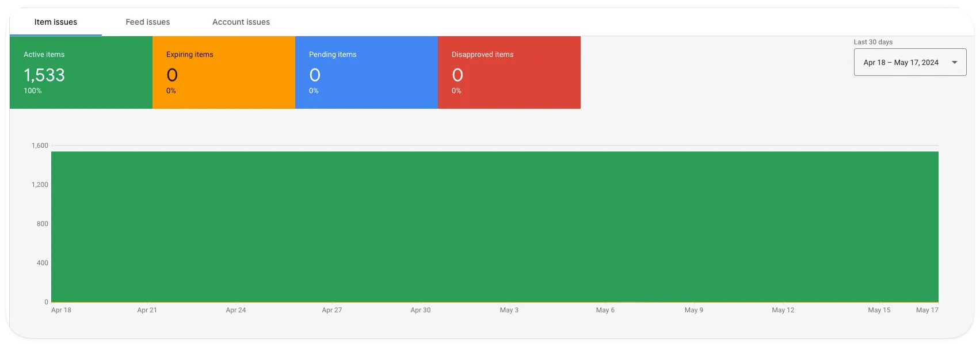Select the Item issues tab
980x344 pixels.
click(x=56, y=22)
